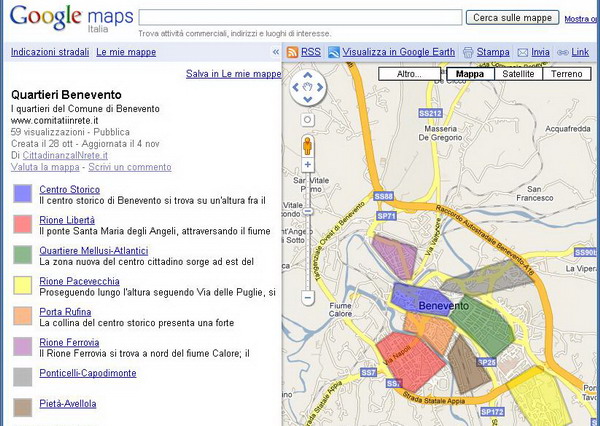Switch map view to Terreno
This screenshot has width=600, height=426.
(567, 74)
